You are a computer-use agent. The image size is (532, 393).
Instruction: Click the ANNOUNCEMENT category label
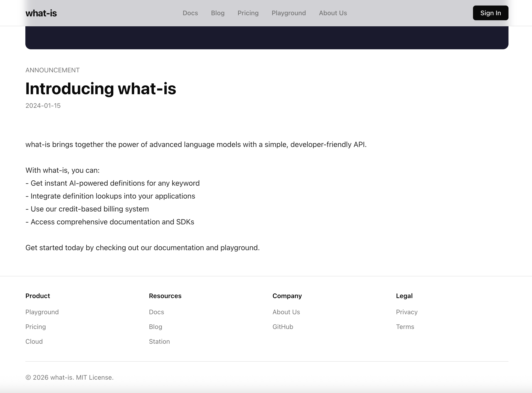point(52,70)
